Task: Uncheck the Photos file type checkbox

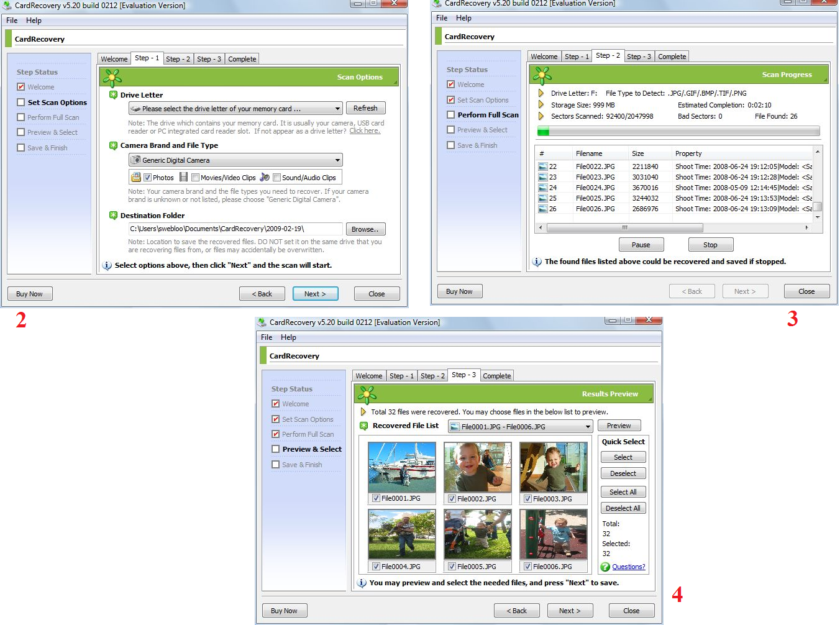Action: coord(148,178)
